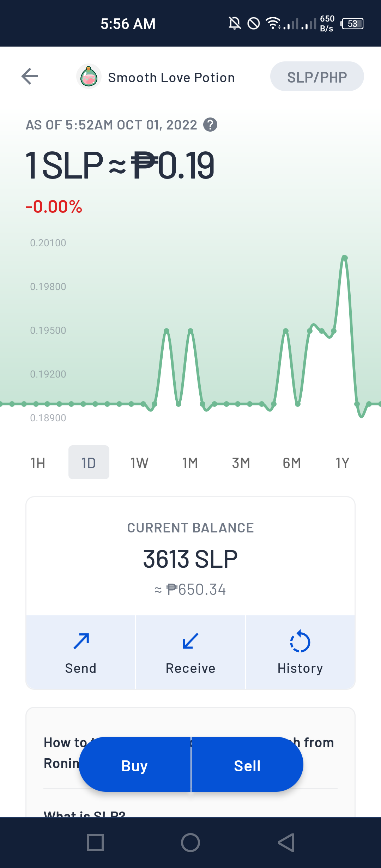Tap the Android recent apps square
Image resolution: width=381 pixels, height=868 pixels.
[x=95, y=843]
